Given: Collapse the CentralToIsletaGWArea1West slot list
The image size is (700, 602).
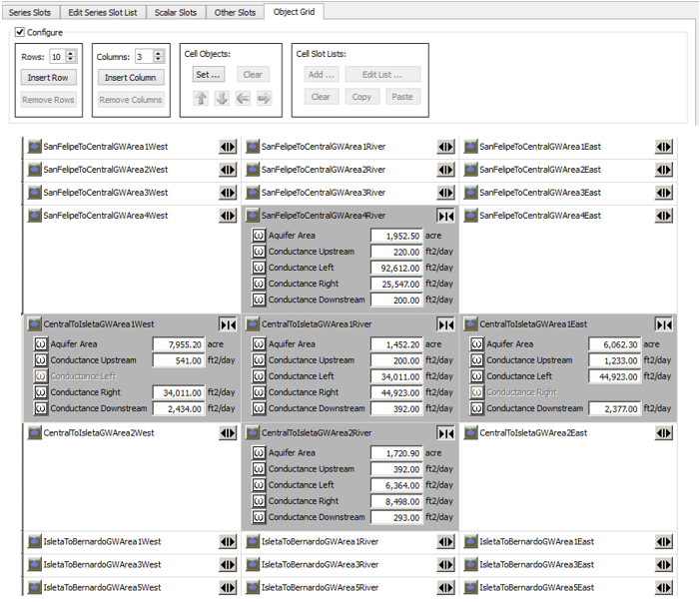Looking at the screenshot, I should [x=228, y=324].
